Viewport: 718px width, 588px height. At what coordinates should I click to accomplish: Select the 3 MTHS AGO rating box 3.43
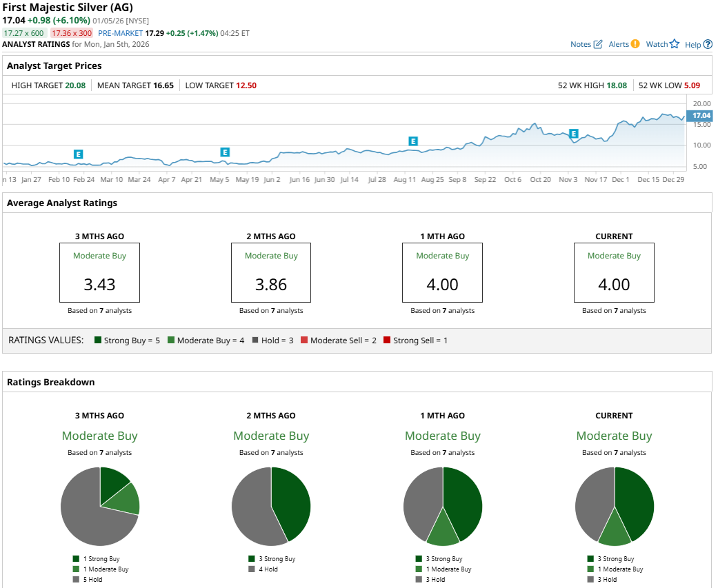tap(99, 272)
